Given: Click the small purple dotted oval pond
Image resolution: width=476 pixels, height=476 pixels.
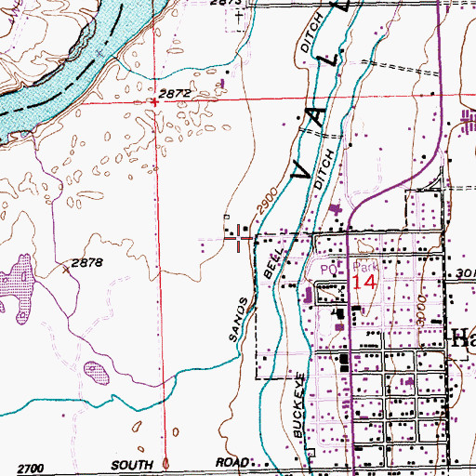Looking at the screenshot, I should (97, 373).
